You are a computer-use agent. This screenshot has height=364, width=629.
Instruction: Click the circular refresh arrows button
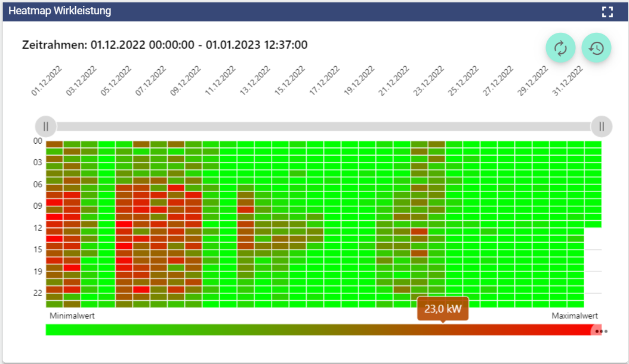coord(560,48)
